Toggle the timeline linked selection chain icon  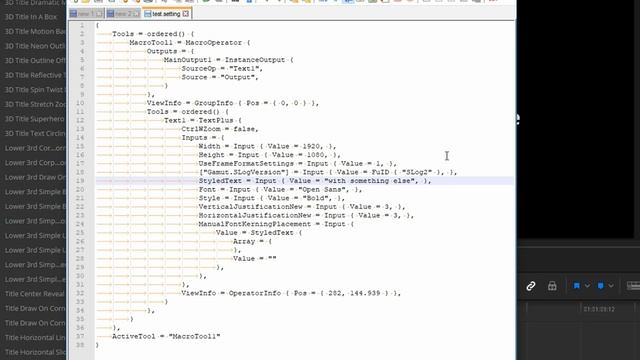531,286
